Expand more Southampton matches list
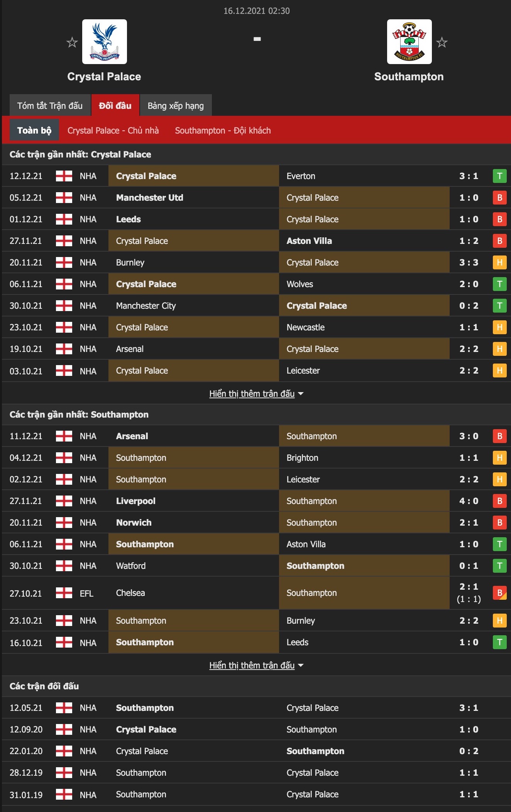Viewport: 511px width, 812px height. 256,665
